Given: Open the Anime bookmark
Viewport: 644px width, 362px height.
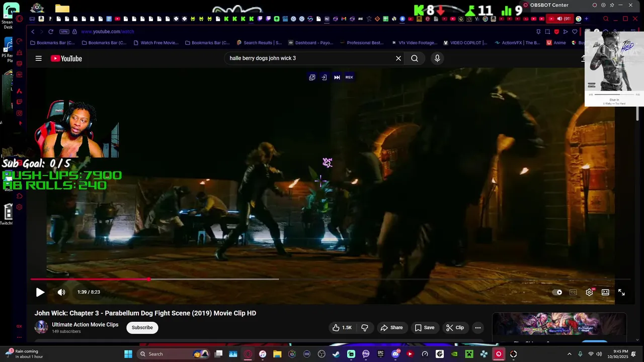Looking at the screenshot, I should click(x=556, y=43).
